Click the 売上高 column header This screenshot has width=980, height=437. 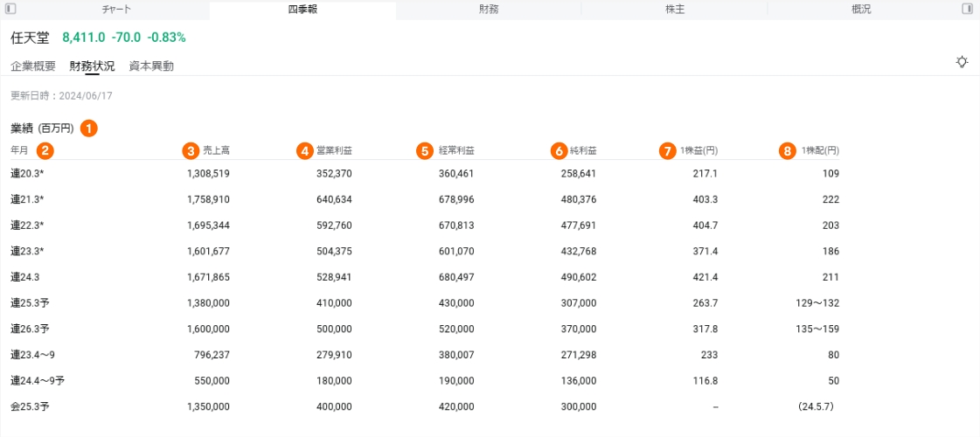pos(216,150)
